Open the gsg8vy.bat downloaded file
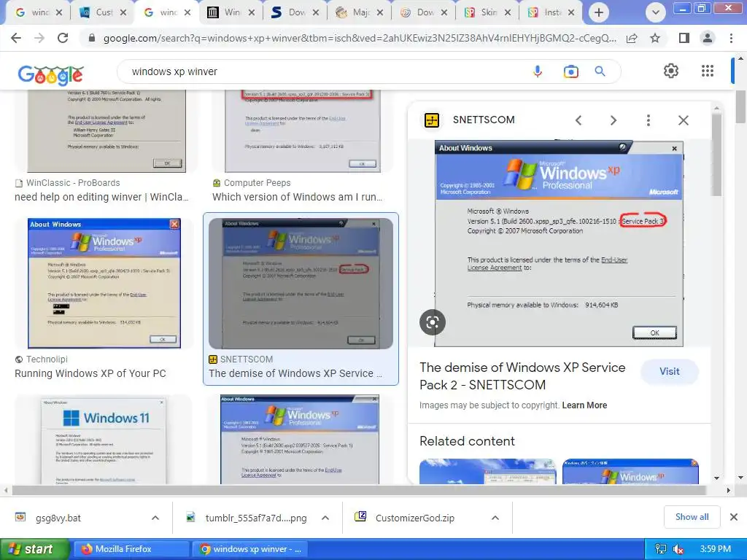Screen dimensions: 747x560 pyautogui.click(x=58, y=518)
